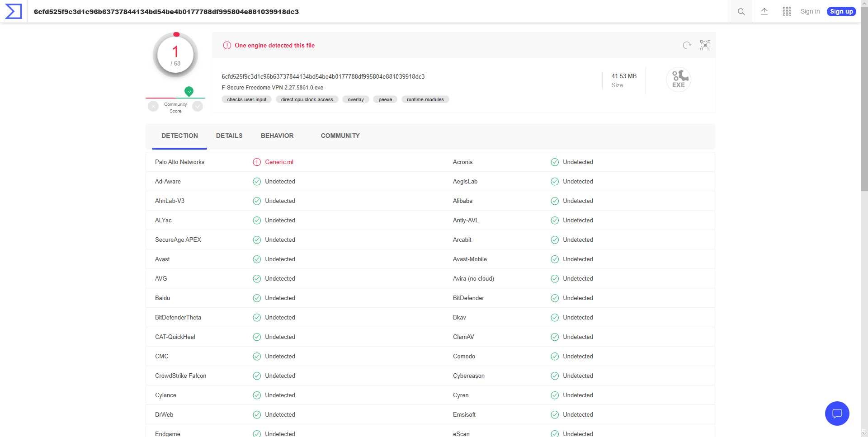This screenshot has width=868, height=437.
Task: Click Comodo undetected check icon
Action: [555, 356]
